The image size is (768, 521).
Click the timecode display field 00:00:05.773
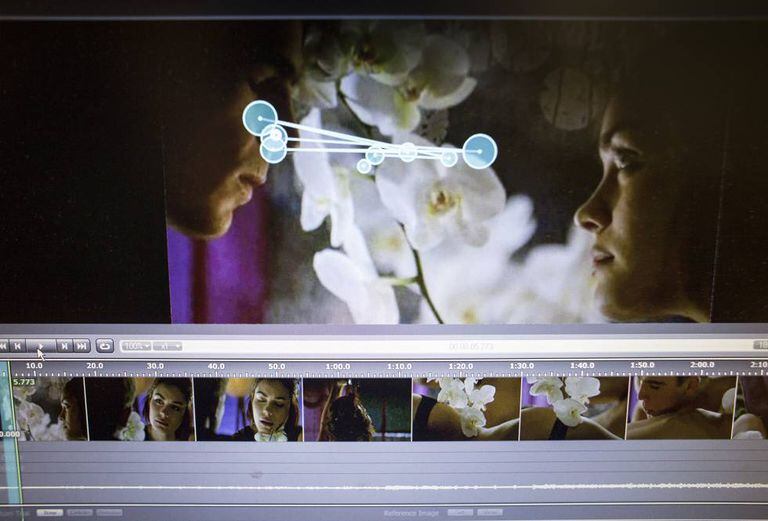coord(471,347)
